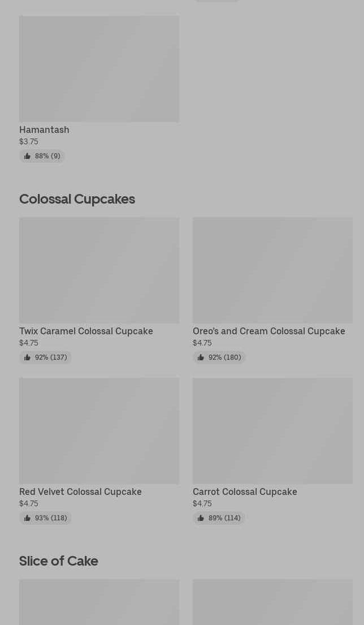The height and width of the screenshot is (625, 364).
Task: Select Carrot Colossal Cupcake title
Action: 245,492
